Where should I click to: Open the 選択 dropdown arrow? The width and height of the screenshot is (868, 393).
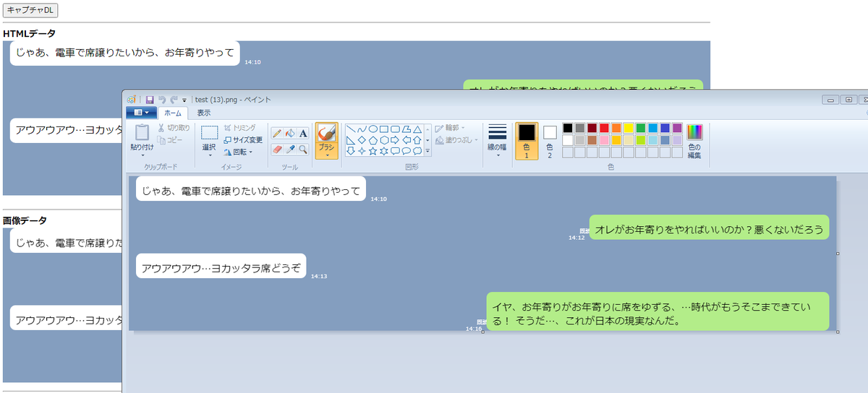click(209, 155)
